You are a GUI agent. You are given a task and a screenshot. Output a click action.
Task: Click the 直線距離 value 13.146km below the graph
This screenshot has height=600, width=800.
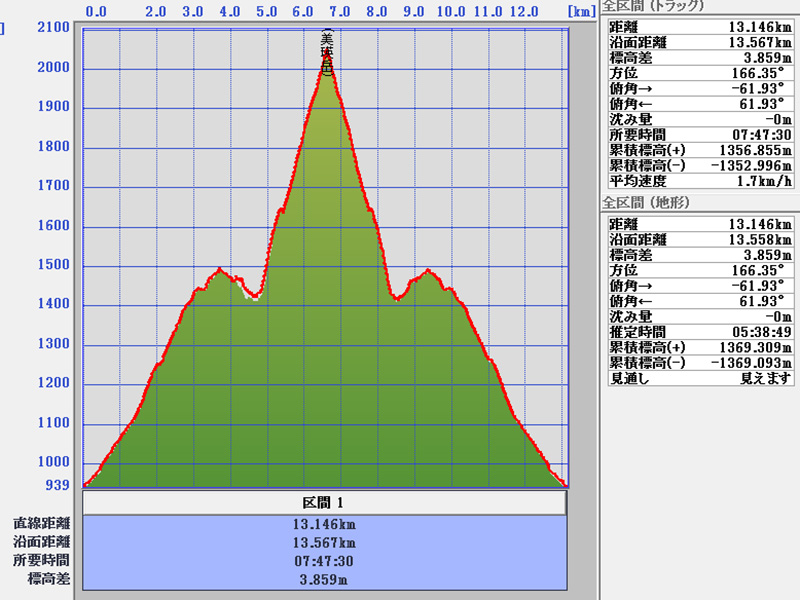pyautogui.click(x=324, y=523)
